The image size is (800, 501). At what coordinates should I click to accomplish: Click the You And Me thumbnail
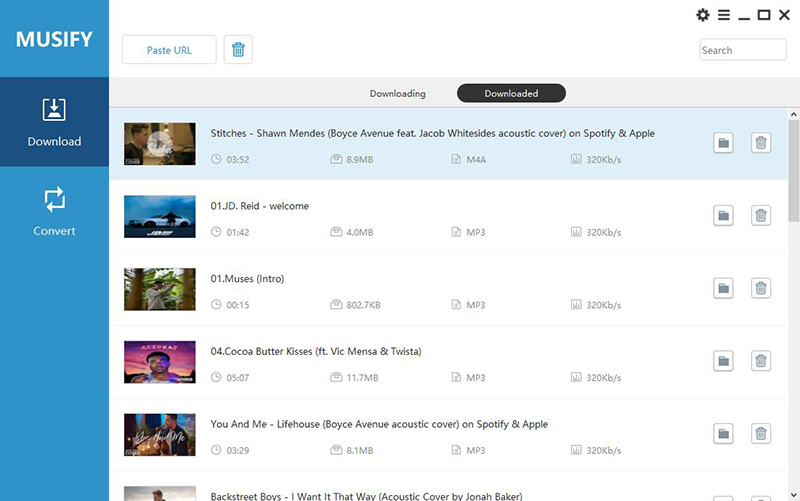[160, 435]
